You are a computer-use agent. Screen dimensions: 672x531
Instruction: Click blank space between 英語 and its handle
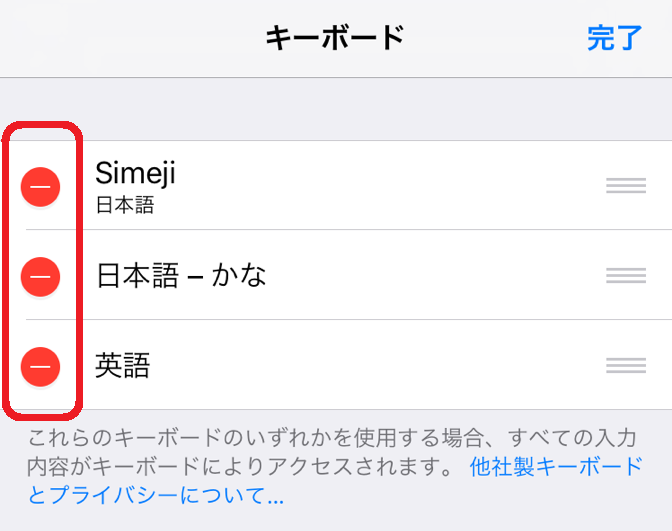tap(380, 366)
